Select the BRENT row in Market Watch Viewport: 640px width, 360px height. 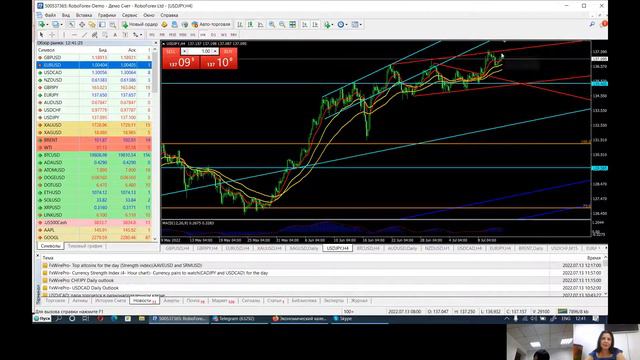click(x=94, y=140)
